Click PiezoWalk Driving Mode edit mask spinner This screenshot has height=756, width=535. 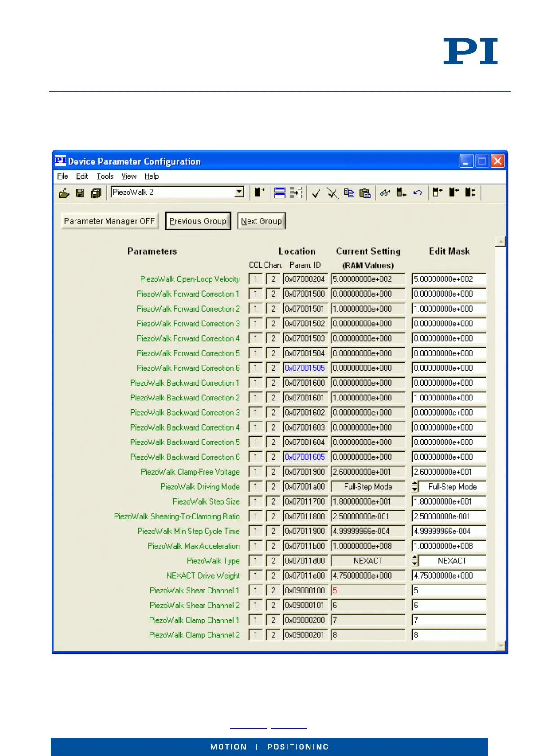coord(415,487)
